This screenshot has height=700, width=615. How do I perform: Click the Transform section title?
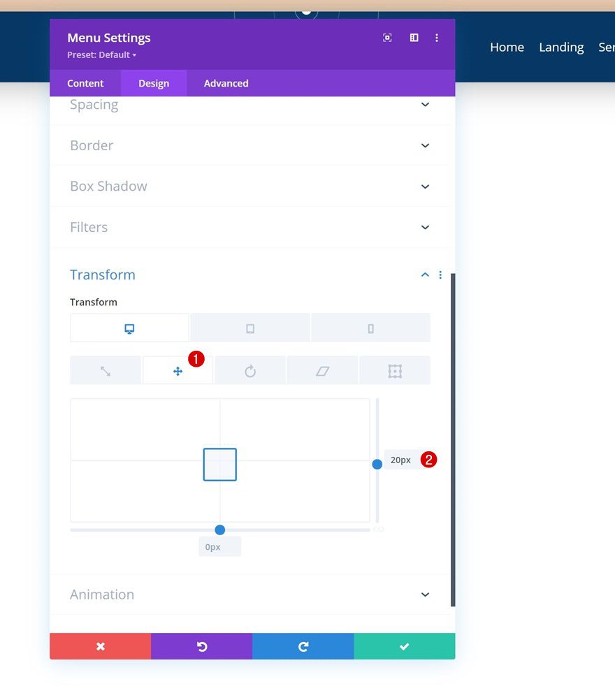pos(103,275)
